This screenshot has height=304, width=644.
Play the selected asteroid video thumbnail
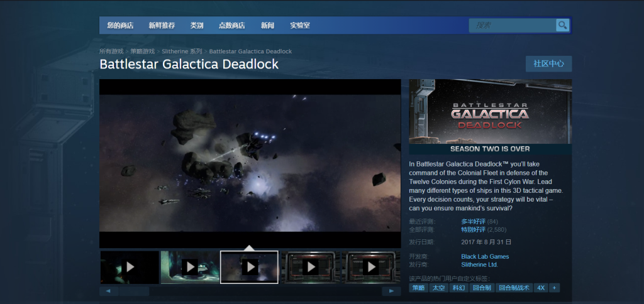pyautogui.click(x=249, y=267)
